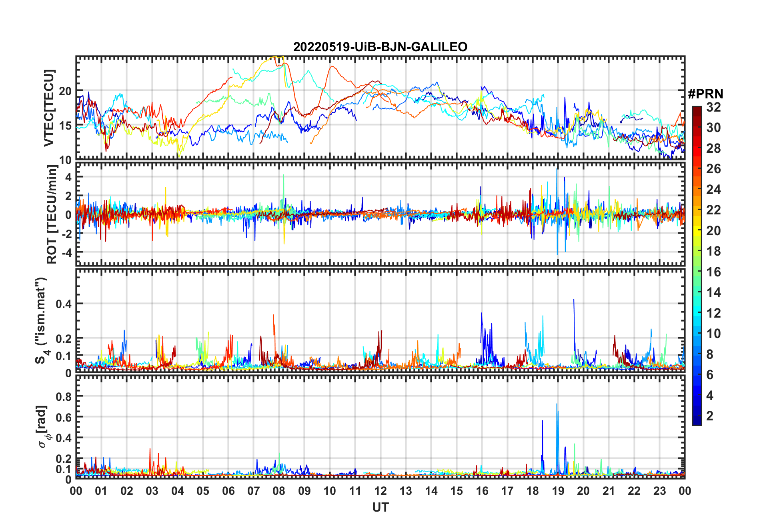Click ROT y-axis tick label -4

[66, 252]
